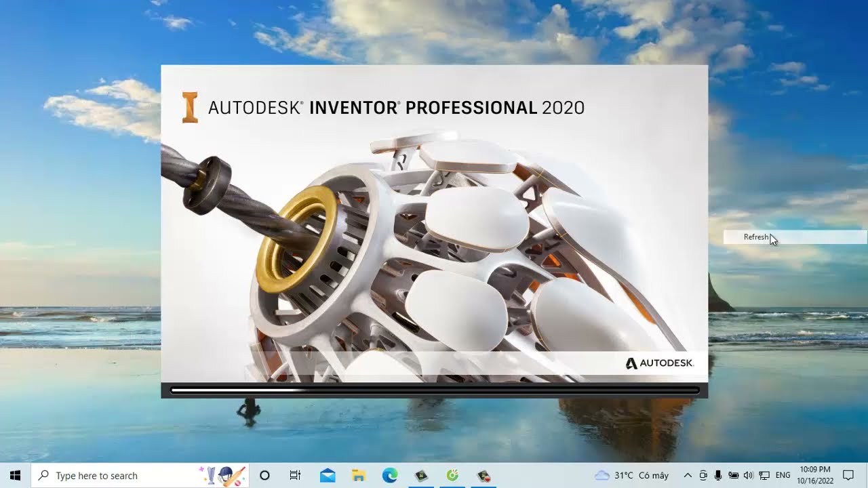
Task: Open the Action Center notifications icon
Action: tap(848, 475)
